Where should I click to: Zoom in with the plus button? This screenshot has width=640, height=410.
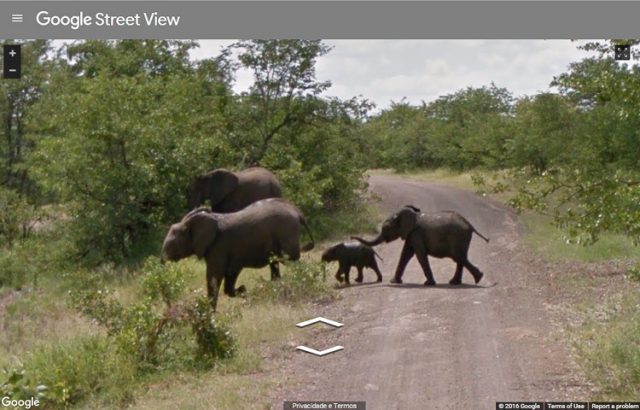tap(12, 53)
